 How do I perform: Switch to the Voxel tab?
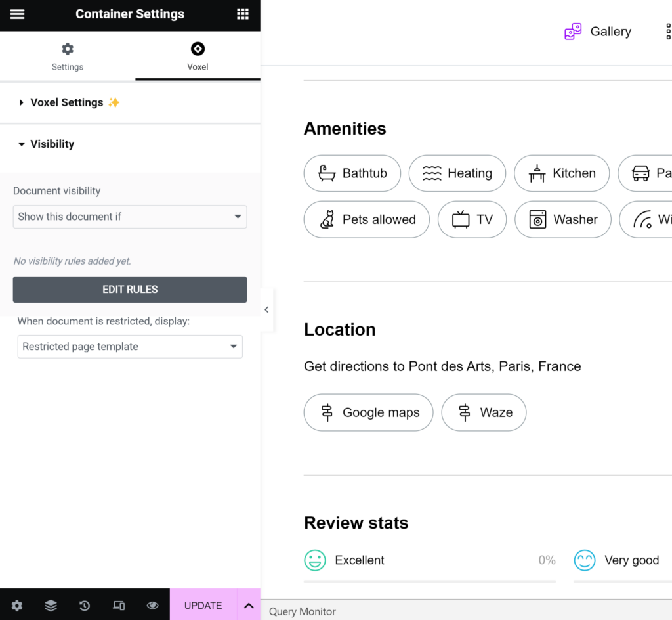(x=198, y=56)
